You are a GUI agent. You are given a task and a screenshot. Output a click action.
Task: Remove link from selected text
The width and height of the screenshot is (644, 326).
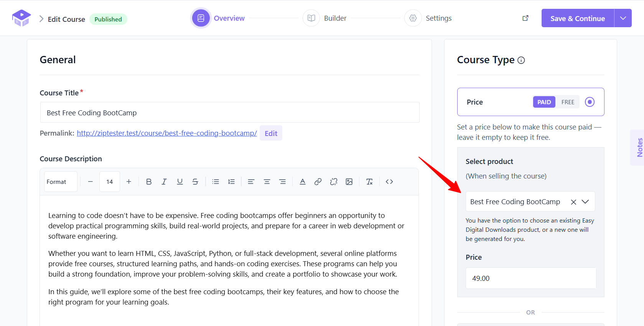[334, 182]
